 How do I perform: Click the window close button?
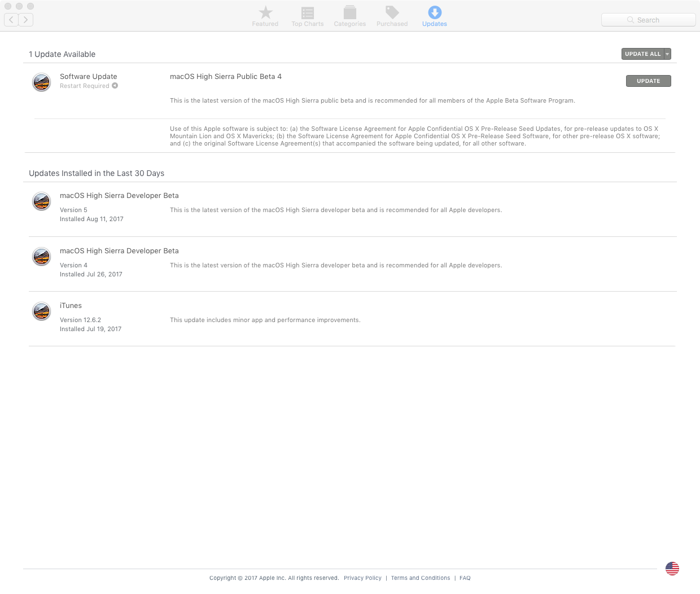8,6
